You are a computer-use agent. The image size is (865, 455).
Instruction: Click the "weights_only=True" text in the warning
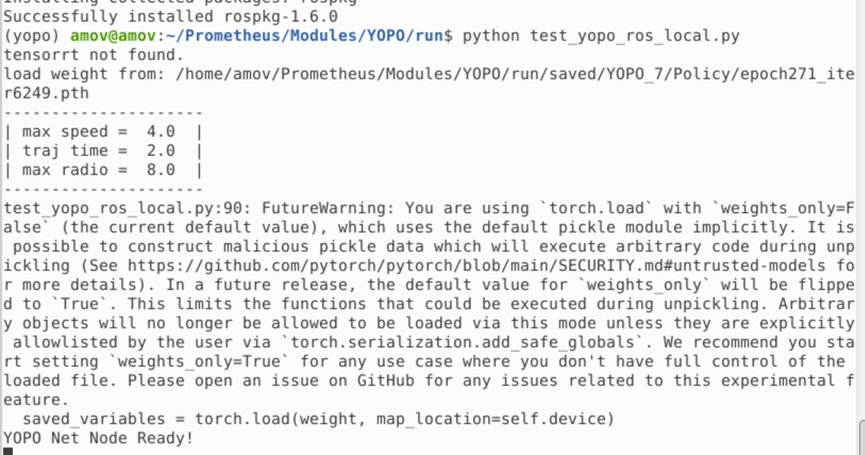[x=199, y=362]
